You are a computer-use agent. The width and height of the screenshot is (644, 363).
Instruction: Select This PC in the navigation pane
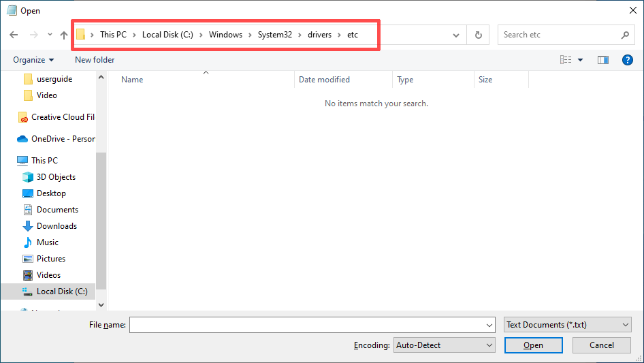click(x=37, y=161)
